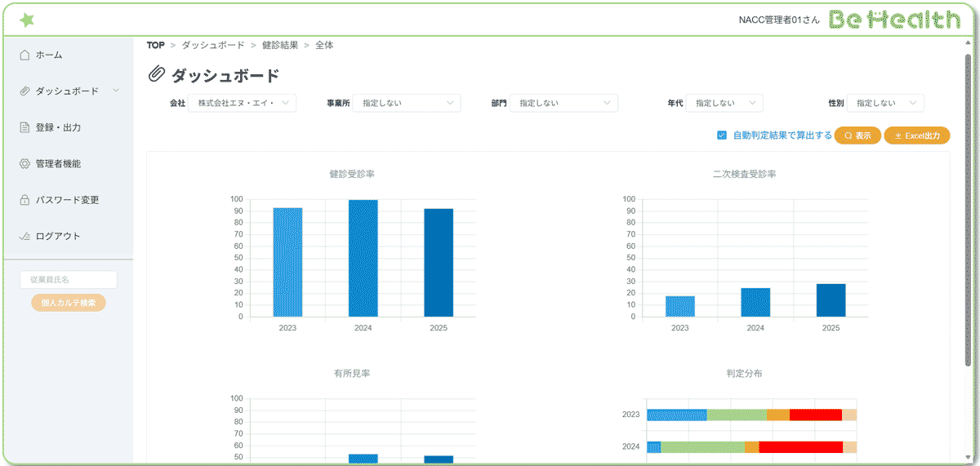Click the lock icon beside パスワード変更
The height and width of the screenshot is (466, 980).
tap(24, 200)
